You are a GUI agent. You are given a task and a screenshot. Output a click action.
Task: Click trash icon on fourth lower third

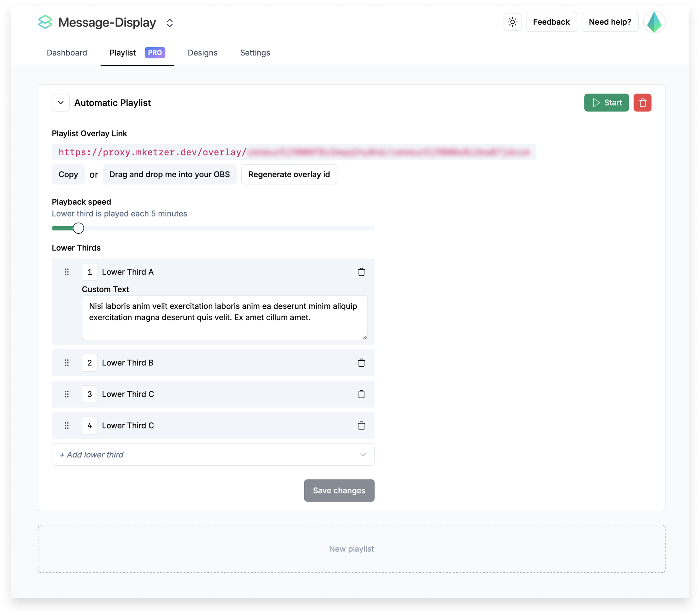pyautogui.click(x=361, y=426)
